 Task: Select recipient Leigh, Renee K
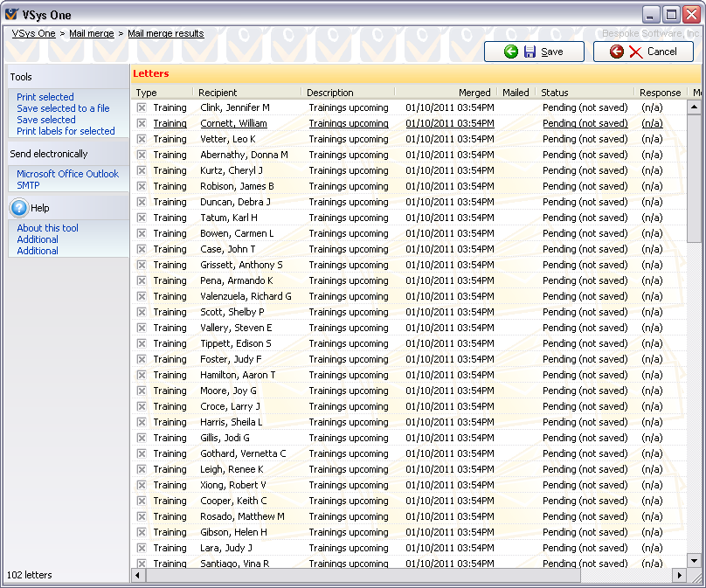pyautogui.click(x=232, y=469)
